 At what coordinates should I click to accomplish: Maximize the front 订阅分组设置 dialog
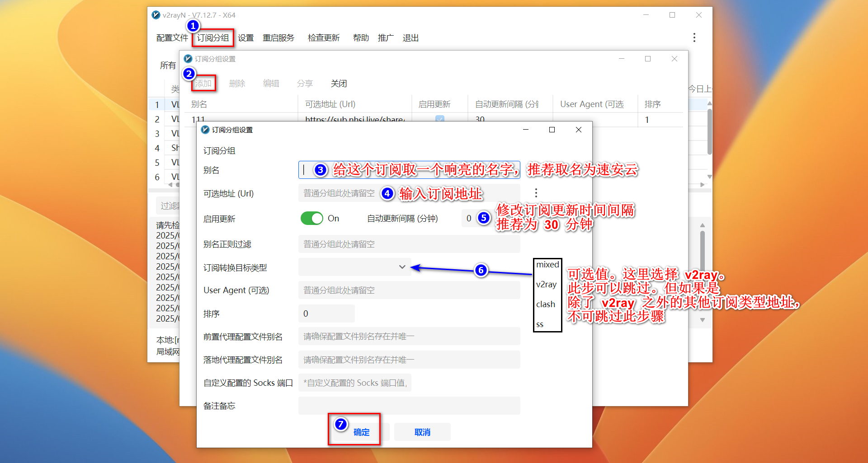(552, 130)
